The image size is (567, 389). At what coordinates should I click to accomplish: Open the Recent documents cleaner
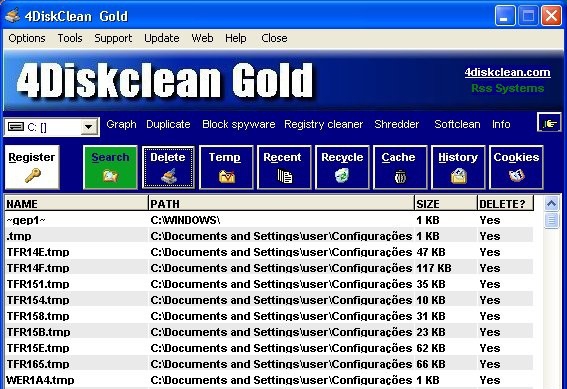click(284, 167)
